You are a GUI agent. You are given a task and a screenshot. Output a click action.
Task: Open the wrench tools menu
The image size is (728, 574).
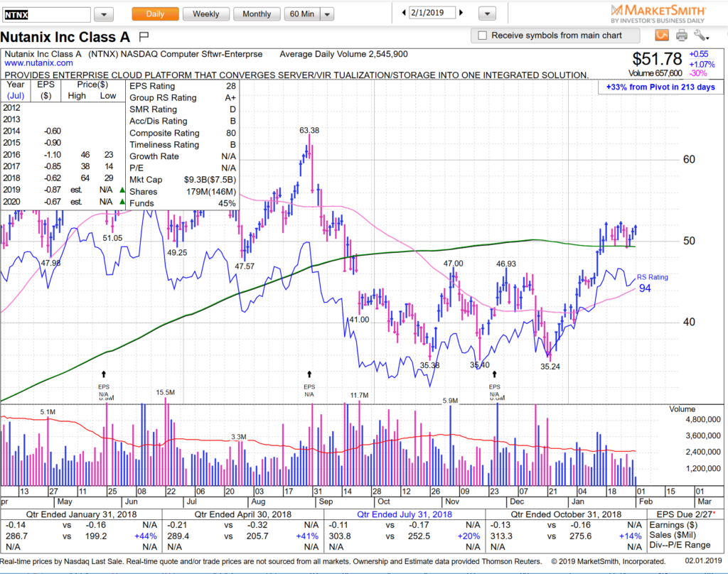[701, 36]
